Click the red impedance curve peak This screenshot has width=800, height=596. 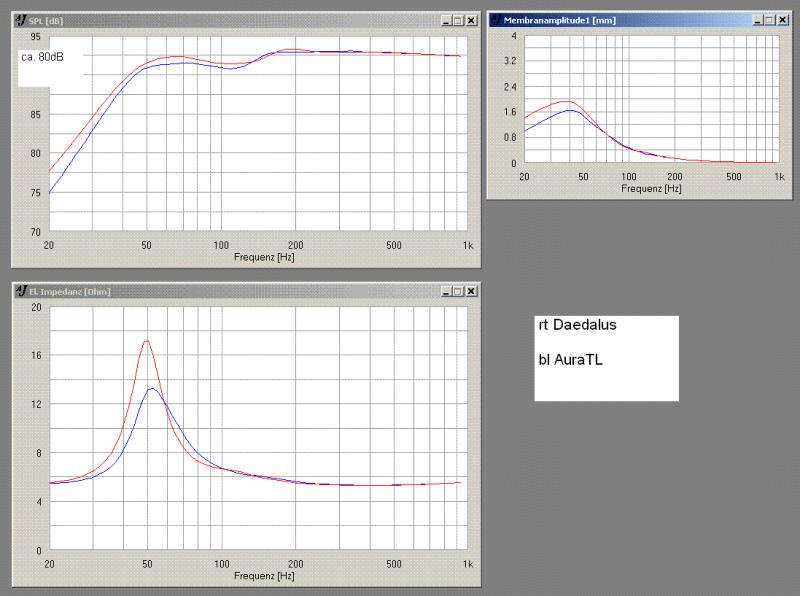147,341
